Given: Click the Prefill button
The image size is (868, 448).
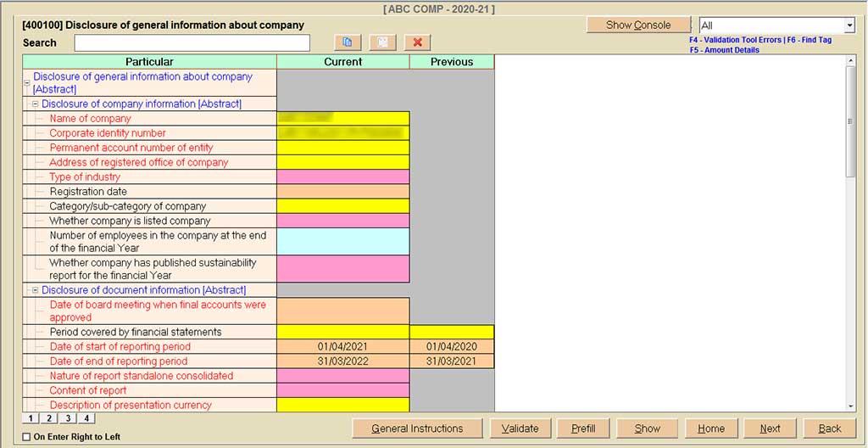Looking at the screenshot, I should point(583,428).
